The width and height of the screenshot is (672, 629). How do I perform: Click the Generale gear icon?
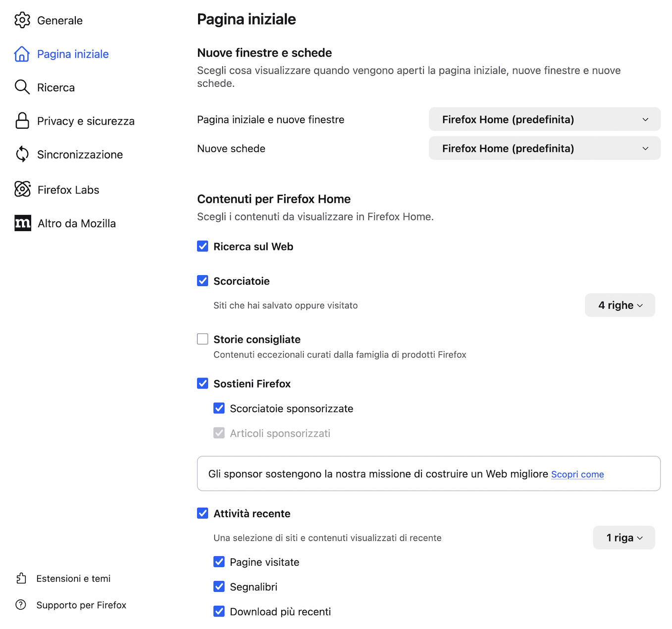[22, 20]
